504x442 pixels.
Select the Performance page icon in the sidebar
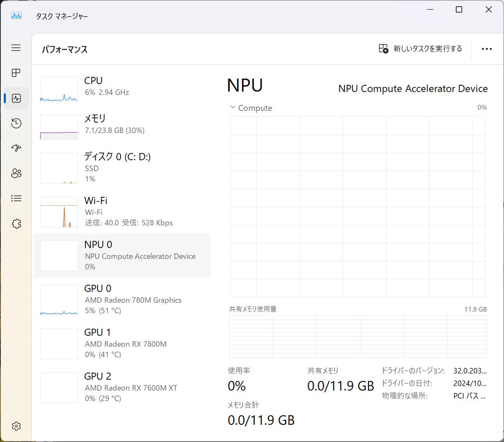[16, 98]
